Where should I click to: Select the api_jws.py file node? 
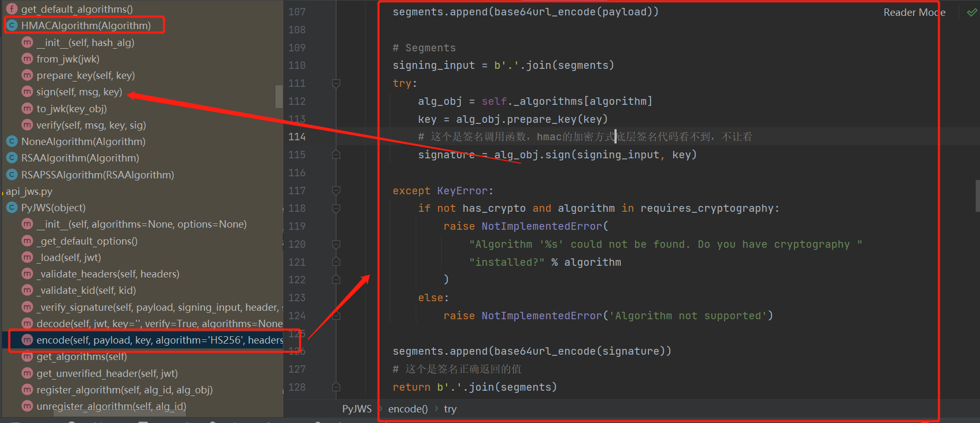tap(29, 191)
